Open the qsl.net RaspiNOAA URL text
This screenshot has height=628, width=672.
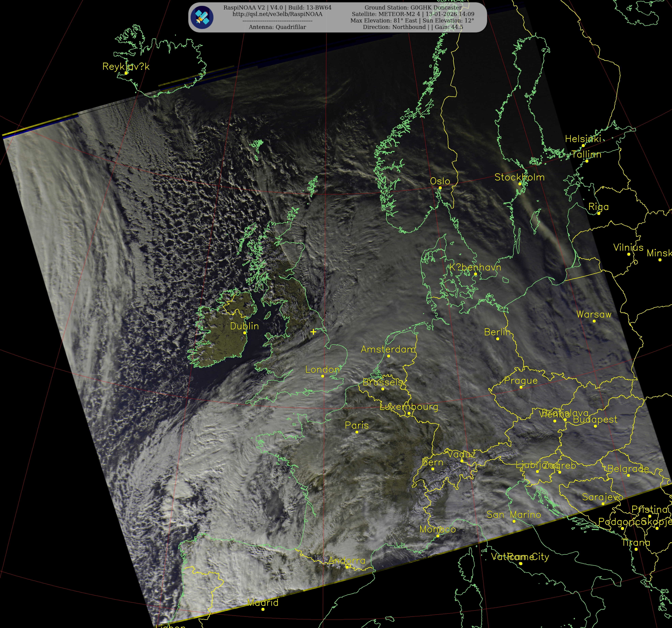pyautogui.click(x=277, y=14)
